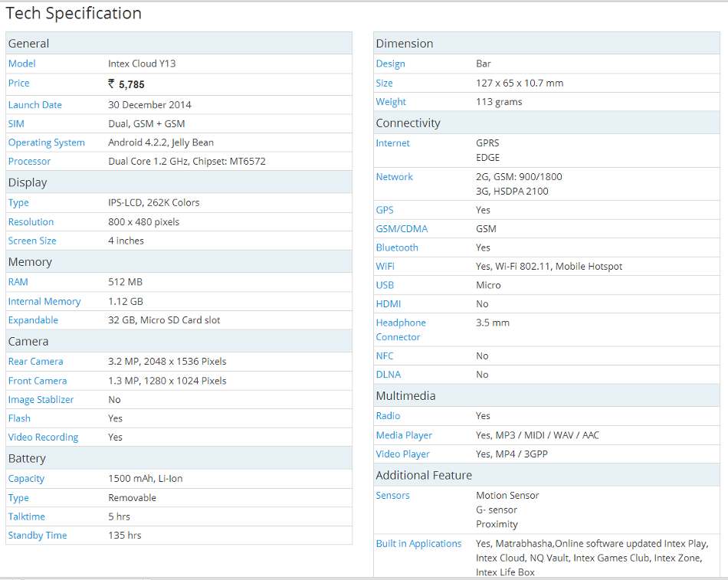Screen dimensions: 728x580
Task: Select the '1500 mAh, Li-Ion' value
Action: tap(146, 479)
